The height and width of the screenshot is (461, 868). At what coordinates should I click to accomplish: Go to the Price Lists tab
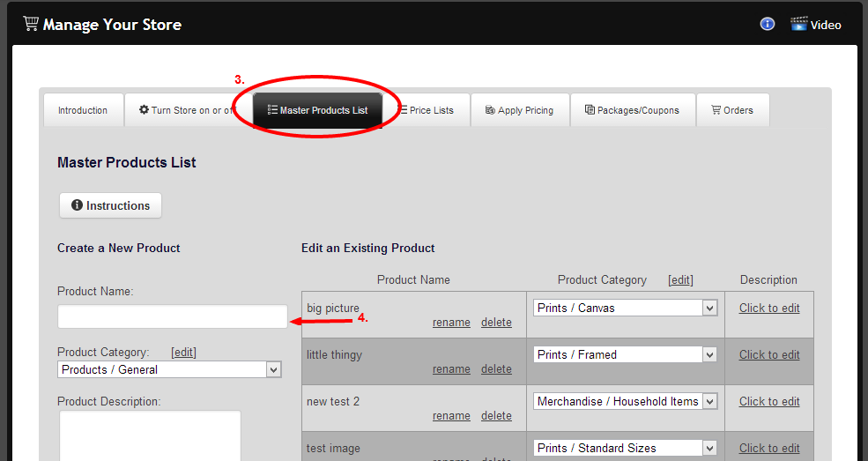426,110
